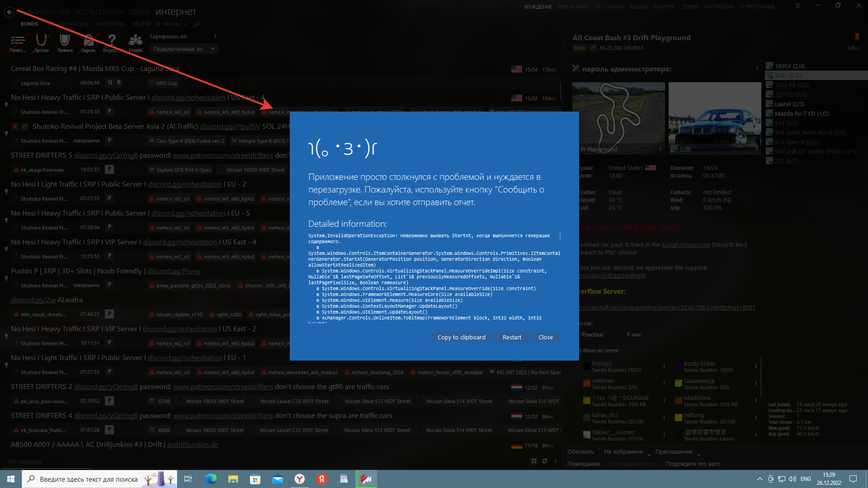Viewport: 868px width, 488px height.
Task: Click the green refresh icon beside Kunos tag
Action: (593, 48)
